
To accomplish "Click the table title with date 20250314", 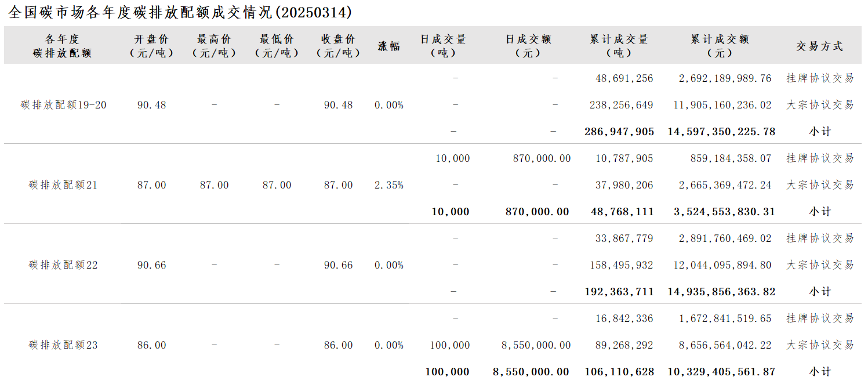I will [180, 12].
